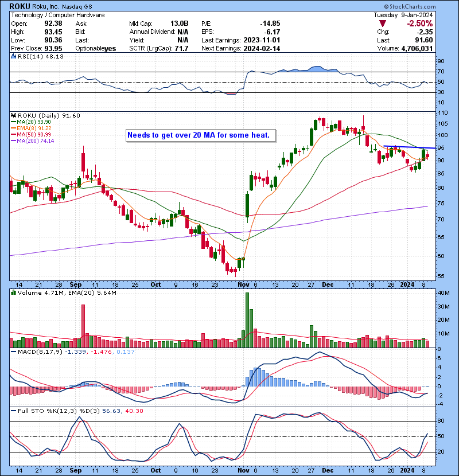Click the Optionable yes field
This screenshot has height=476, width=459.
(96, 49)
